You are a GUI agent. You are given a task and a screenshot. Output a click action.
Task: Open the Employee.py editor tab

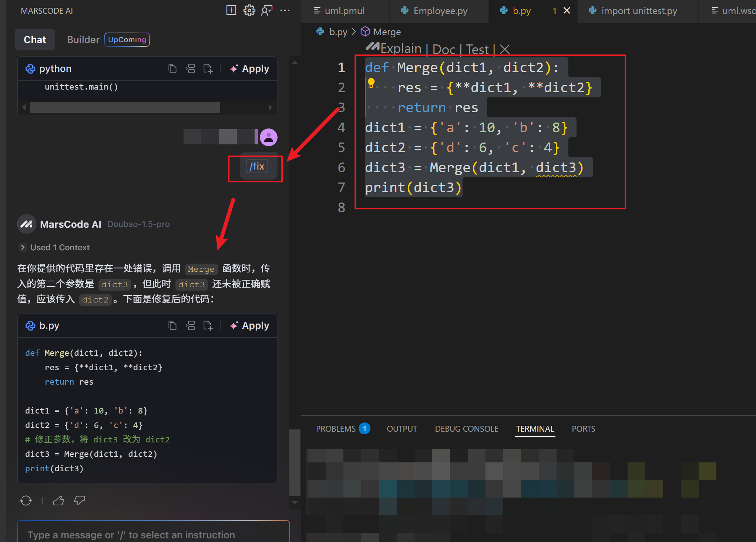pyautogui.click(x=440, y=11)
